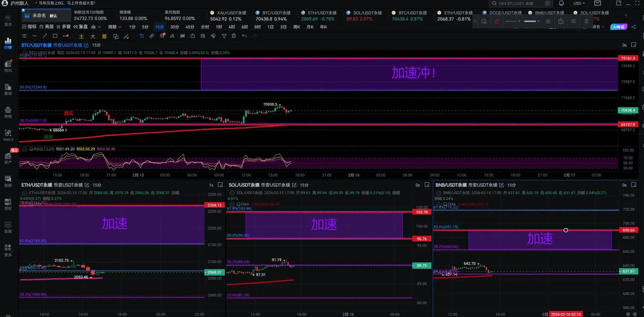Expand the chart type candlestick dropdown
This screenshot has width=644, height=317.
(x=96, y=27)
